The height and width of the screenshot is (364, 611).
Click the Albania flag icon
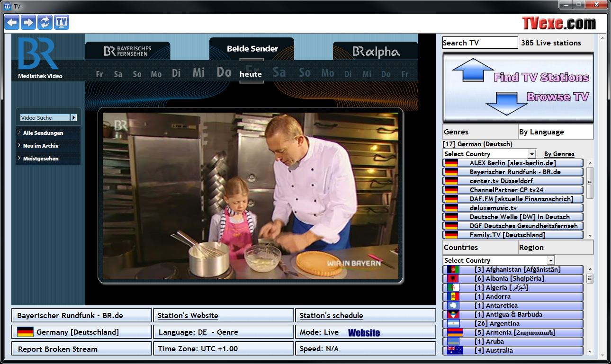tap(453, 278)
